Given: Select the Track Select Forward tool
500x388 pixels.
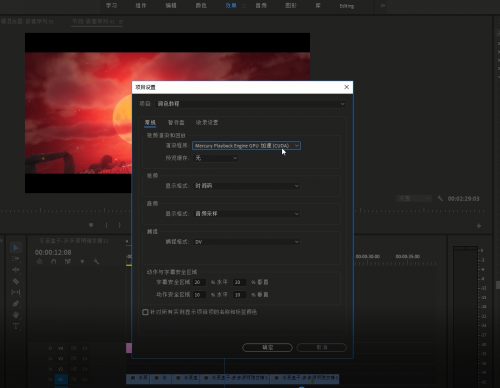Looking at the screenshot, I should point(16,259).
